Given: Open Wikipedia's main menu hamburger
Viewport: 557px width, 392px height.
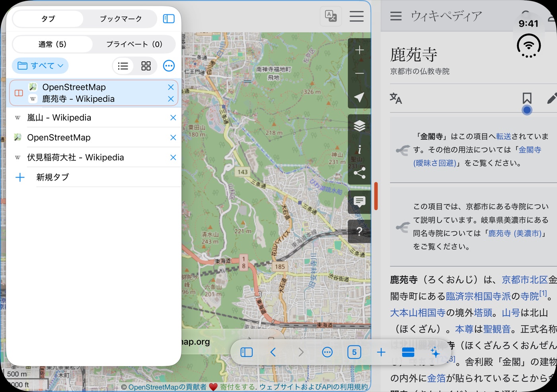Looking at the screenshot, I should [396, 16].
